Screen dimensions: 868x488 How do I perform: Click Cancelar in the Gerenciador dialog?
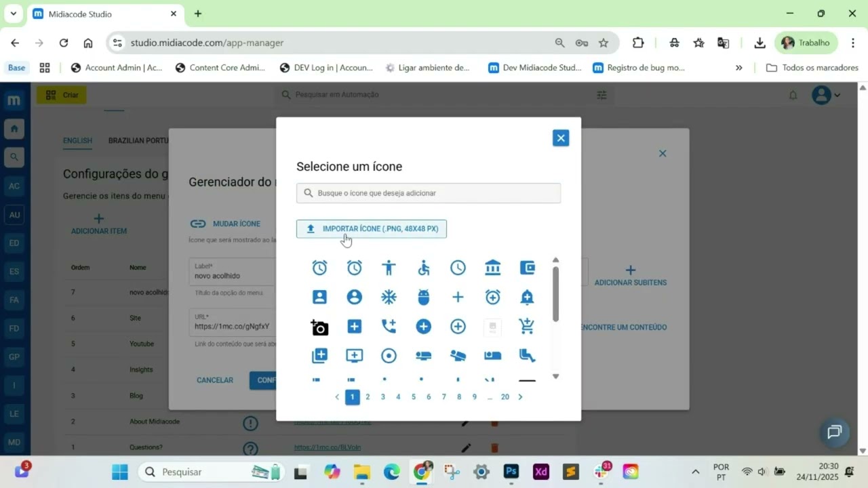pos(215,380)
